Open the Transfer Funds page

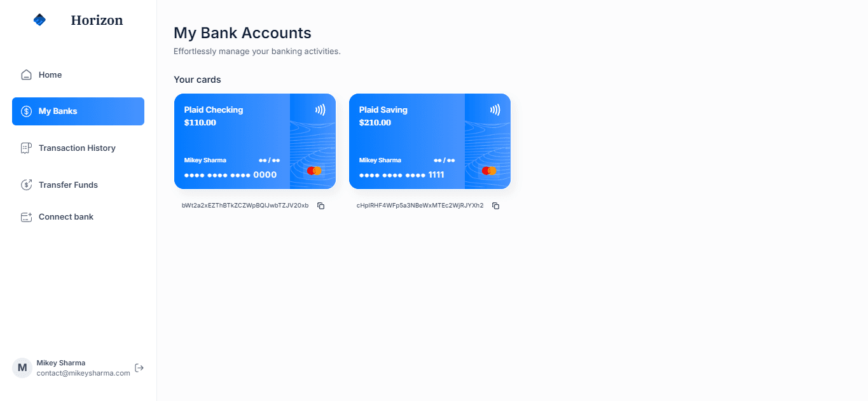click(x=78, y=185)
